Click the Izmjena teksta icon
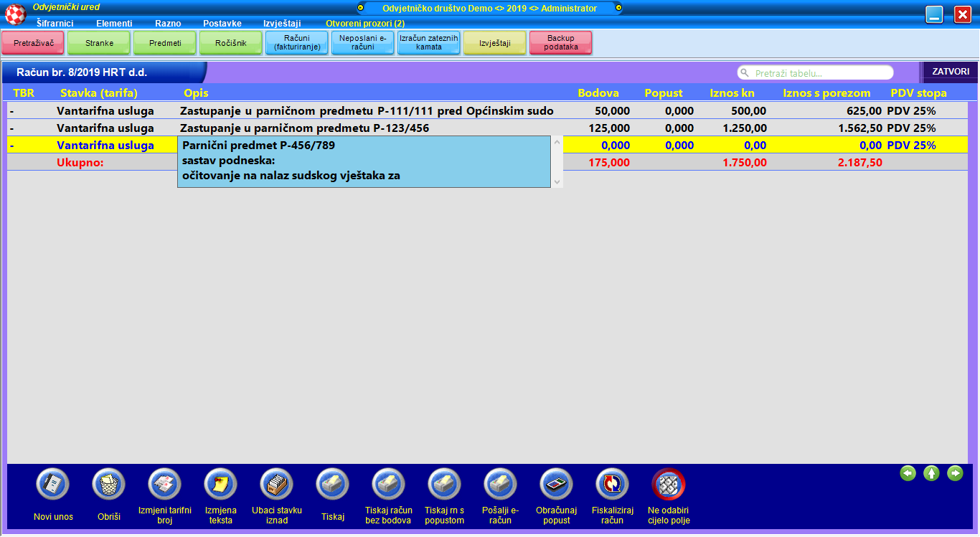 point(221,485)
